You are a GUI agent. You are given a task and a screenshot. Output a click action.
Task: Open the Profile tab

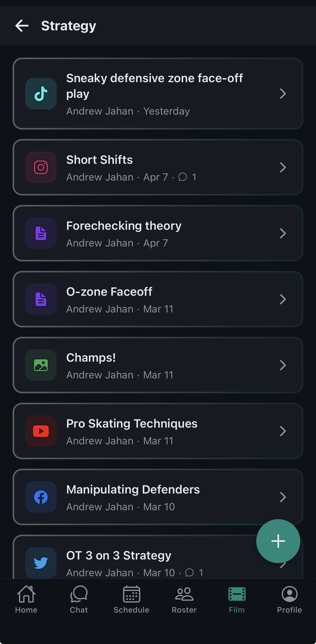pyautogui.click(x=290, y=599)
